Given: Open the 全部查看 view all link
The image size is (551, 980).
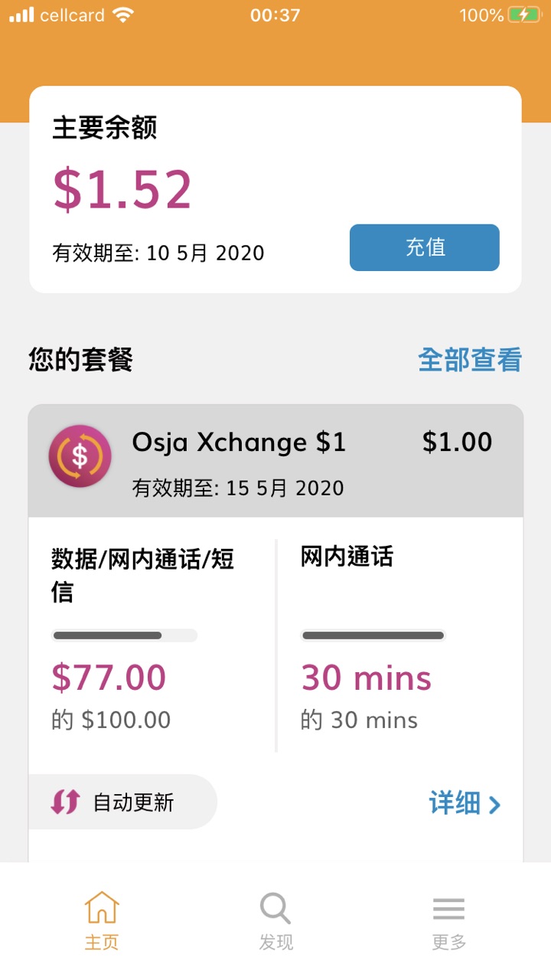Looking at the screenshot, I should [470, 359].
